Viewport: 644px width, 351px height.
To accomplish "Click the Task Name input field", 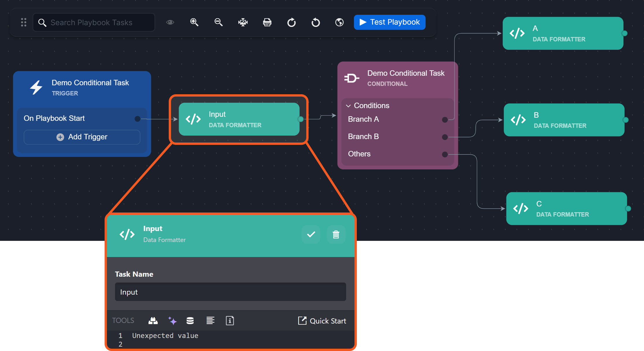I will click(230, 292).
